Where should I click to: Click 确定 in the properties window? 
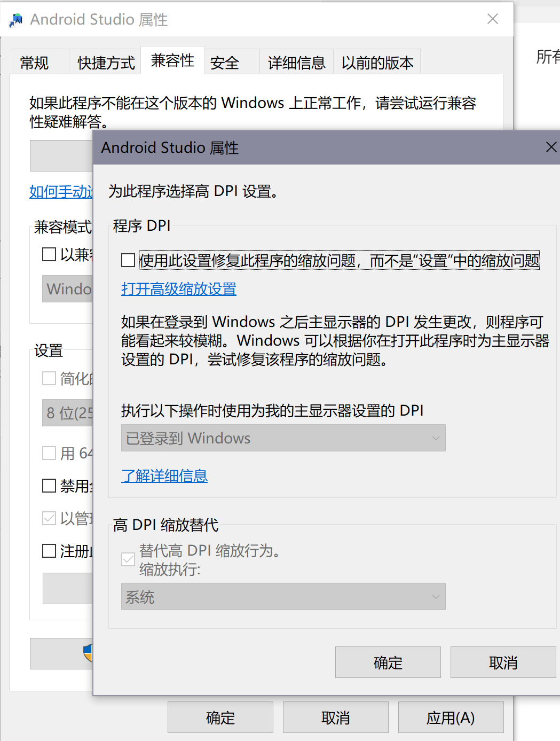click(x=220, y=717)
